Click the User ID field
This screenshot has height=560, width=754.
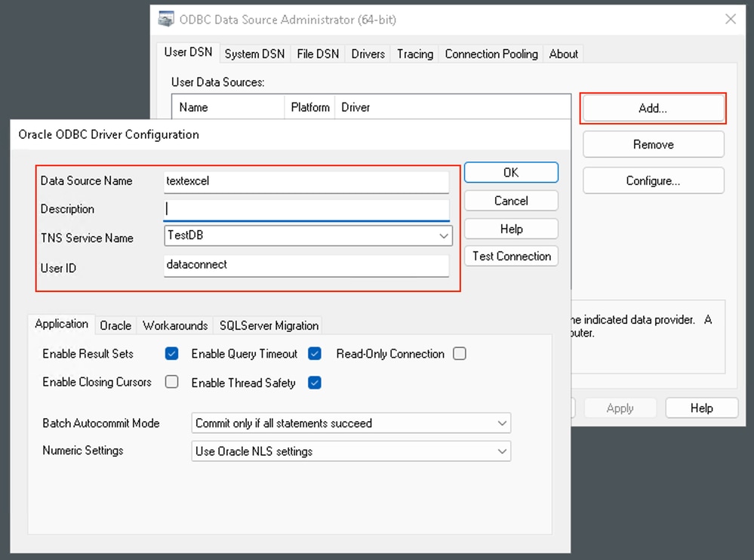[x=306, y=266]
